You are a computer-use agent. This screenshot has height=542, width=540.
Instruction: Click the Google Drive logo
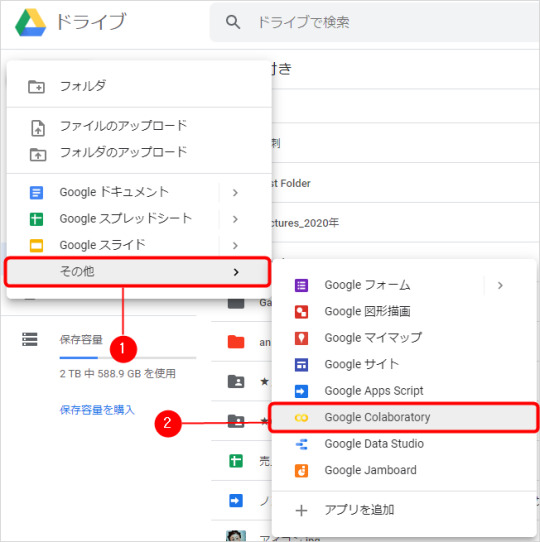tap(30, 22)
